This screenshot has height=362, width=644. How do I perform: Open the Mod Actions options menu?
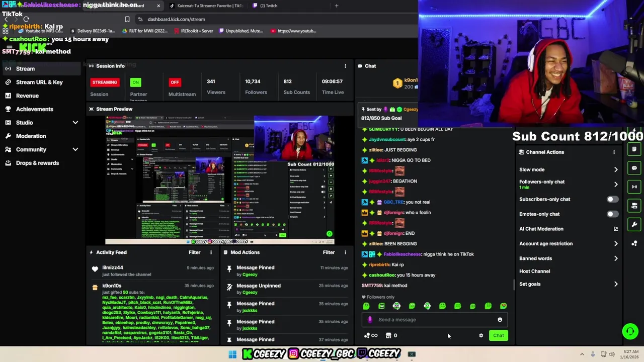[345, 252]
